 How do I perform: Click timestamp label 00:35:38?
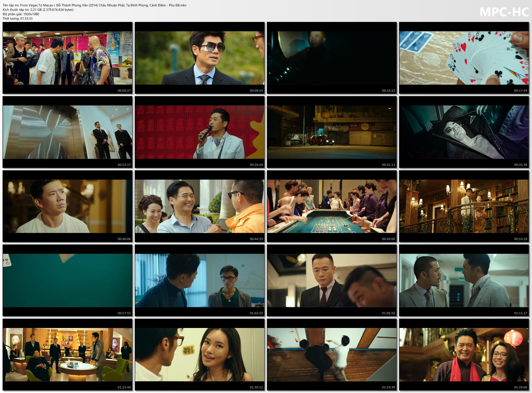click(521, 165)
